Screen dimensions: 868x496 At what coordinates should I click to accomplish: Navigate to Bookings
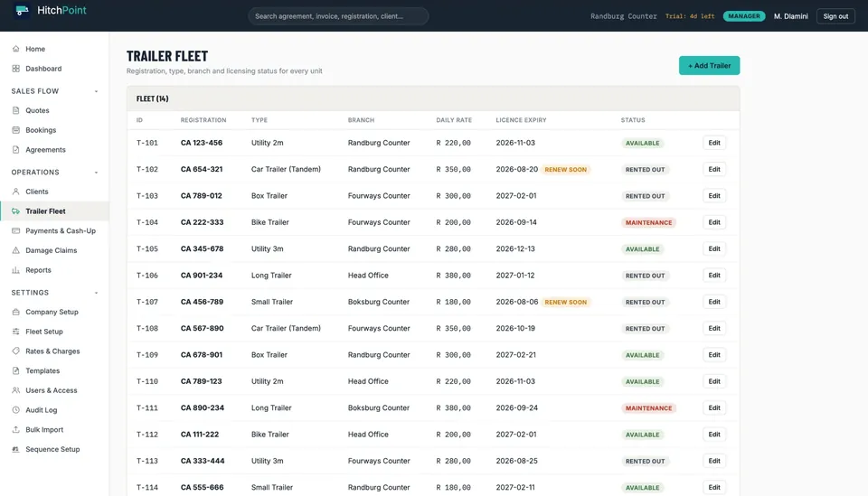click(x=54, y=130)
